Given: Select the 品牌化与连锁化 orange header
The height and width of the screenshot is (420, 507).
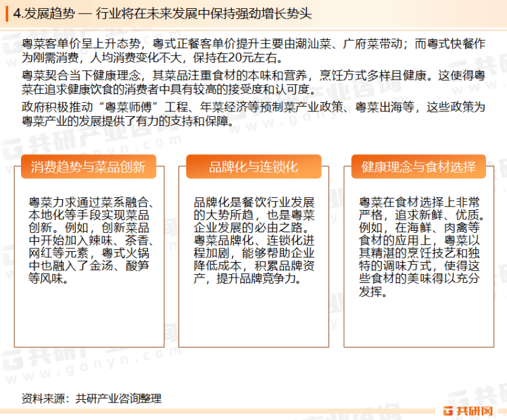Looking at the screenshot, I should pyautogui.click(x=254, y=167).
